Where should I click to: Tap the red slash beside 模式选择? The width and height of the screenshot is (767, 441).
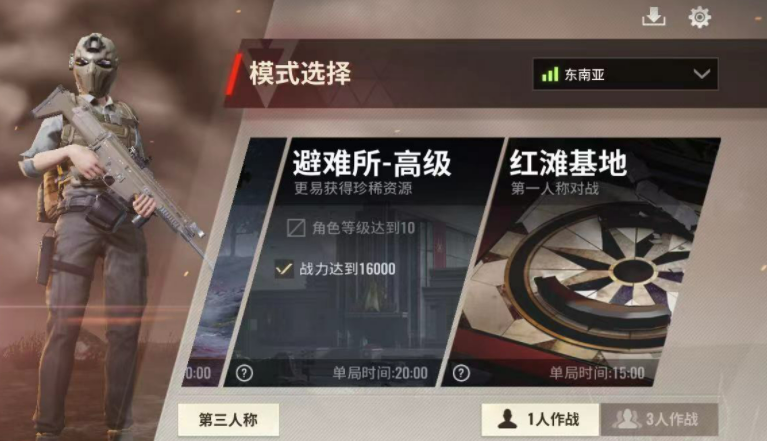(233, 74)
